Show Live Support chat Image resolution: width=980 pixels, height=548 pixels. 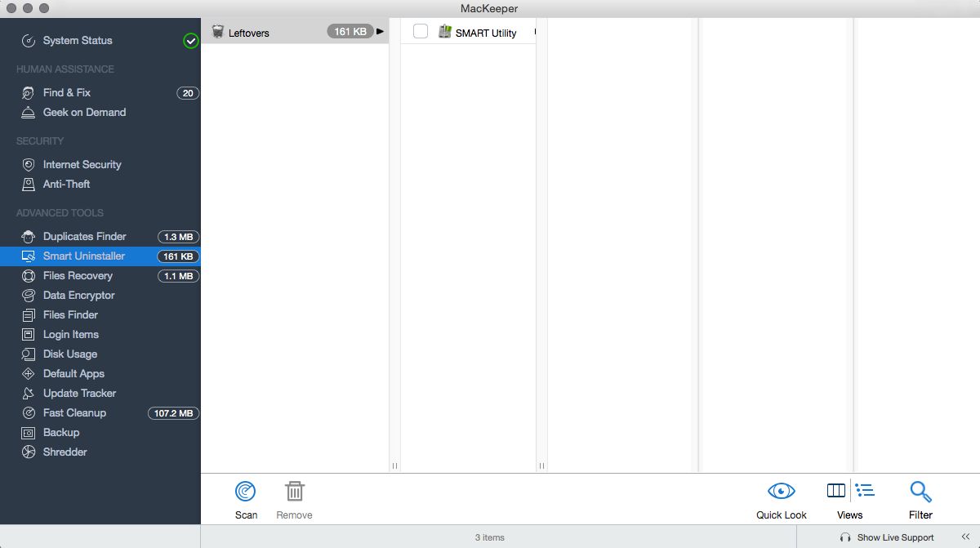click(887, 537)
